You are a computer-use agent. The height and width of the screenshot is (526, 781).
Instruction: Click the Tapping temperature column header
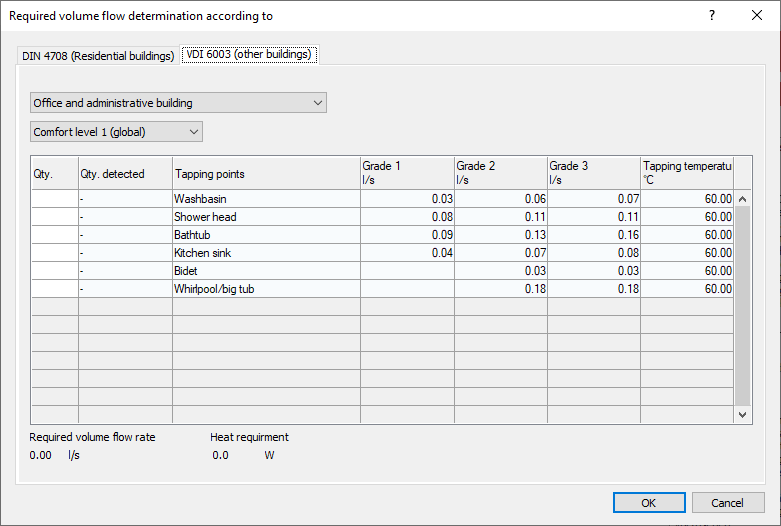tap(687, 173)
